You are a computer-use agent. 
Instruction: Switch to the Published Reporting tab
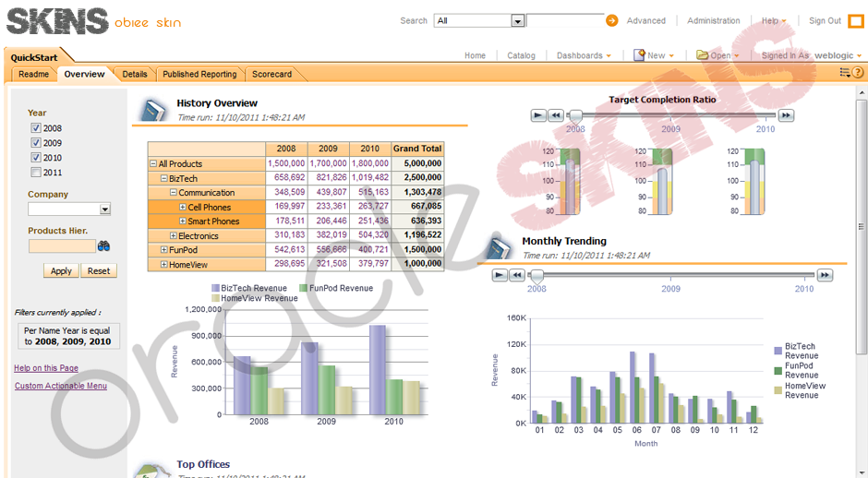[x=199, y=74]
